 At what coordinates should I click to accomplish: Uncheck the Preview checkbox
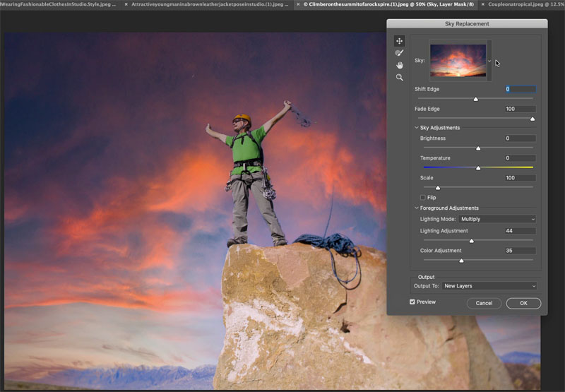pyautogui.click(x=412, y=302)
